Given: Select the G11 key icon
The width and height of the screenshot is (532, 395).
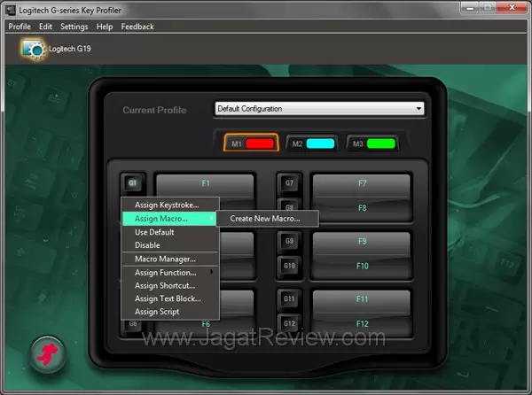Looking at the screenshot, I should (289, 298).
